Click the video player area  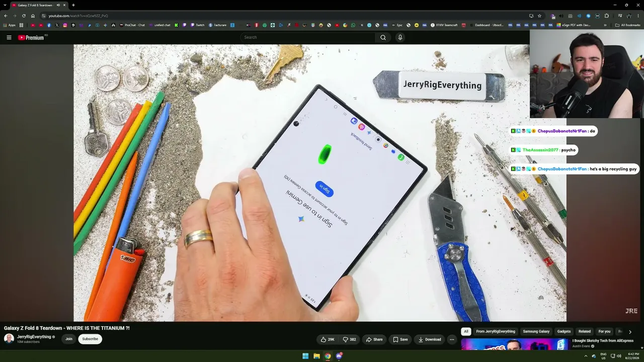(x=320, y=183)
